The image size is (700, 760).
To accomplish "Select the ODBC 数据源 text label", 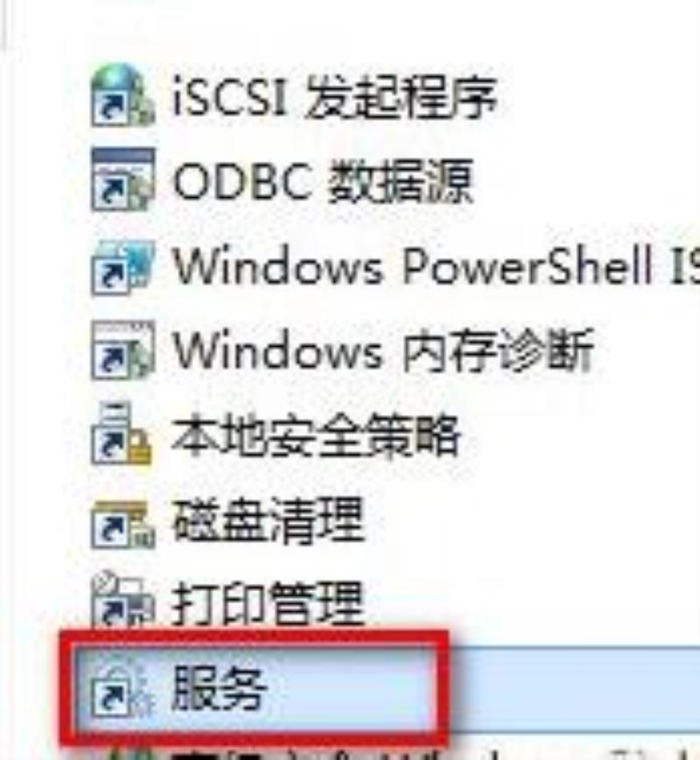I will coord(323,182).
